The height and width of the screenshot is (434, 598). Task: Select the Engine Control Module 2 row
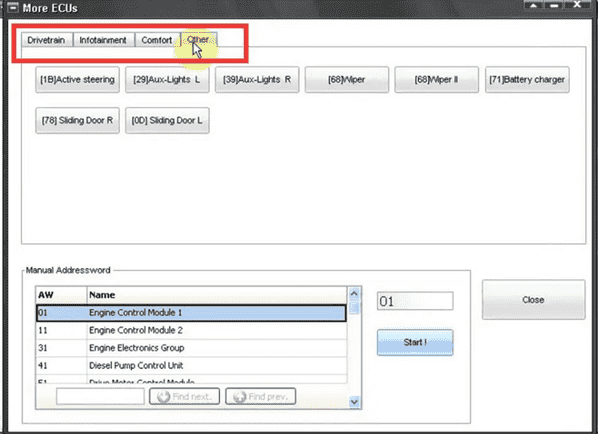(x=191, y=330)
